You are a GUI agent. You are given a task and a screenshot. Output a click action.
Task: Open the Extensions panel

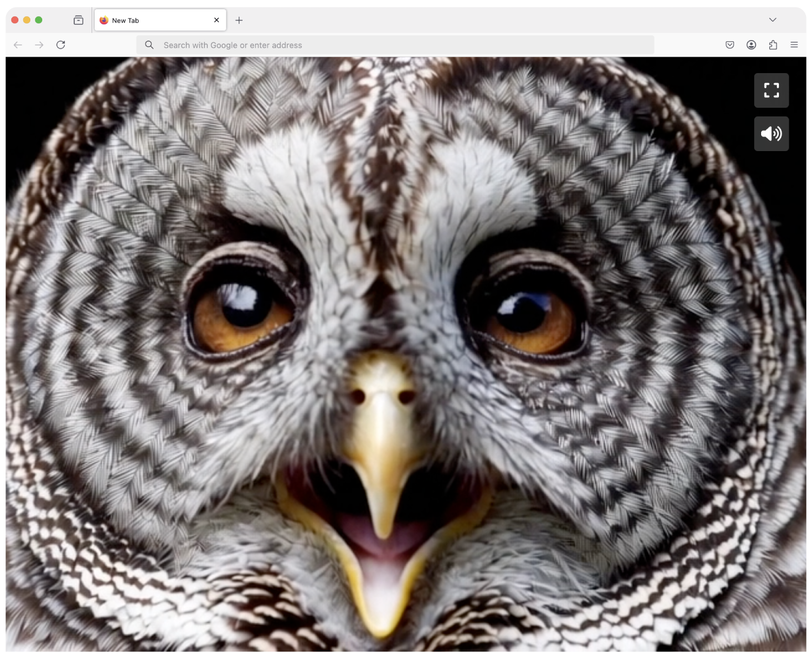pyautogui.click(x=773, y=45)
